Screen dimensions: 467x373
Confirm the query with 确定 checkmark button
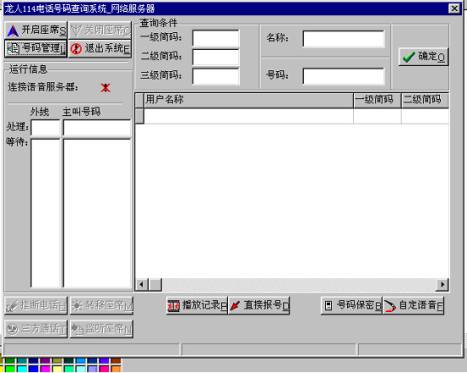423,57
